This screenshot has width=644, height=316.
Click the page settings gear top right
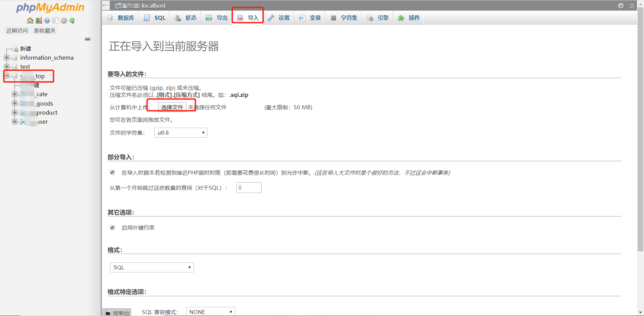pyautogui.click(x=621, y=6)
